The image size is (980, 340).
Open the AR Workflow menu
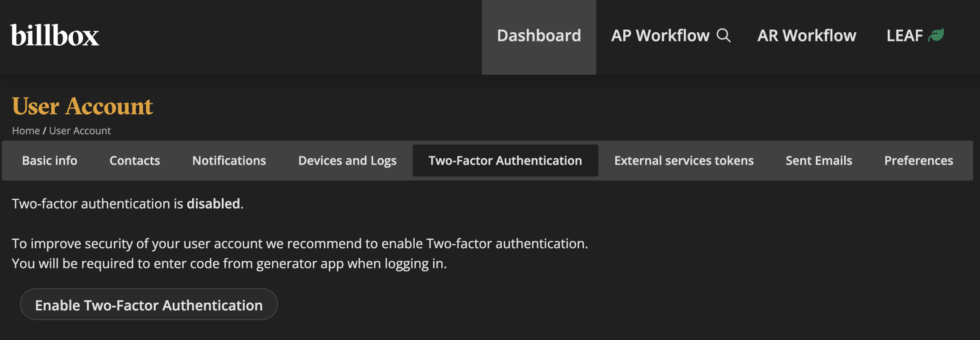pos(807,36)
